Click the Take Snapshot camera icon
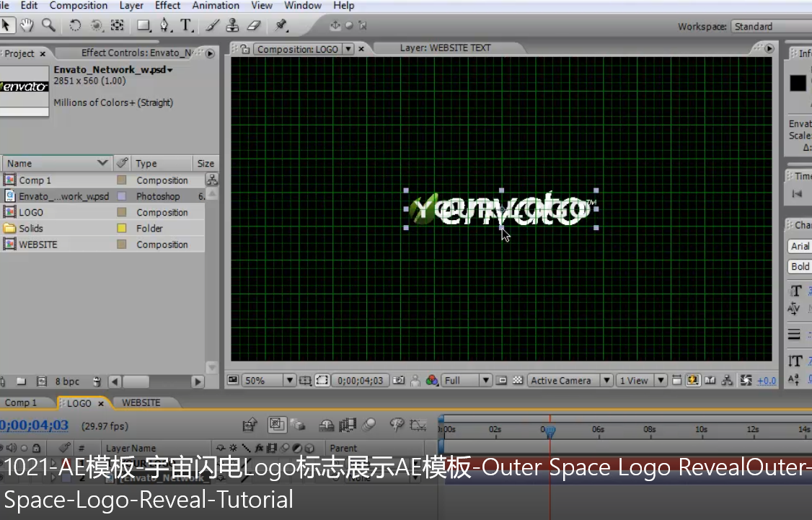The width and height of the screenshot is (812, 520). click(398, 381)
